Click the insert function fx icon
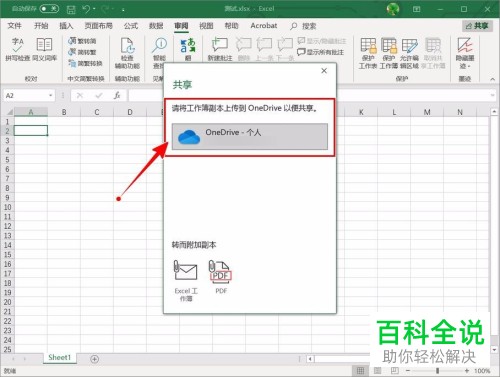This screenshot has height=377, width=500. coord(117,96)
